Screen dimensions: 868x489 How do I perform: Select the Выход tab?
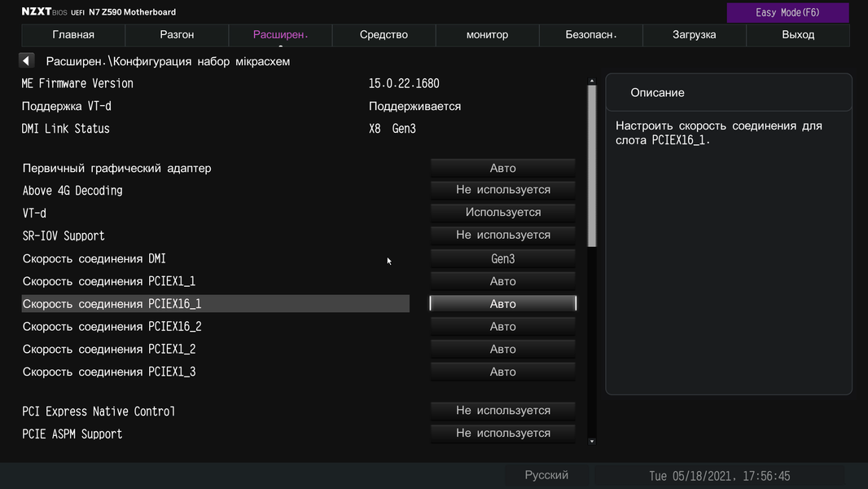(798, 35)
